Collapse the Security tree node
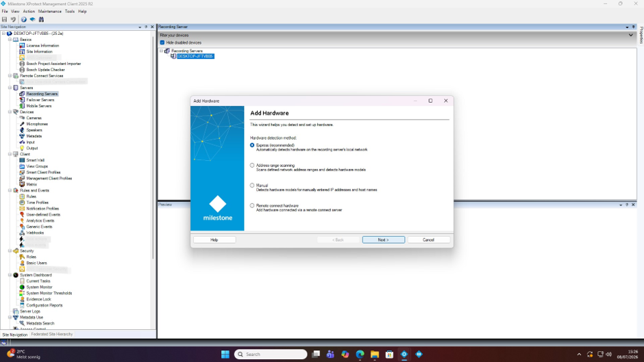The image size is (644, 362). tap(10, 250)
